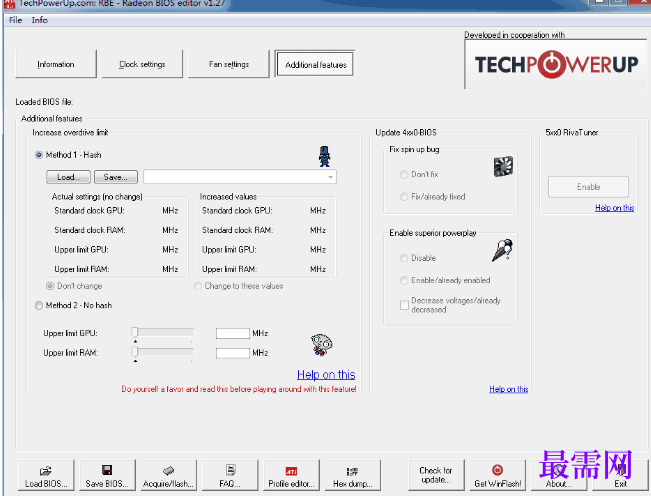Viewport: 651px width, 496px height.
Task: Open the Hex dump viewer
Action: tap(352, 475)
